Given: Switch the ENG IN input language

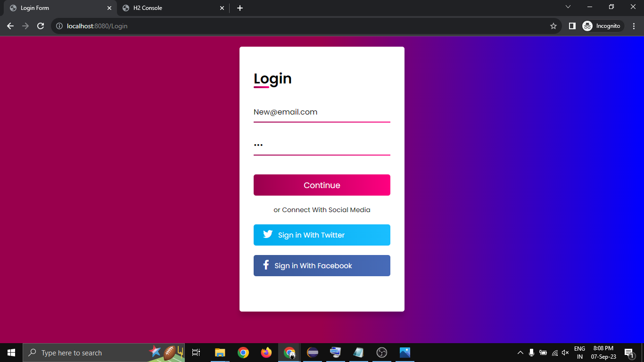Looking at the screenshot, I should pos(579,353).
